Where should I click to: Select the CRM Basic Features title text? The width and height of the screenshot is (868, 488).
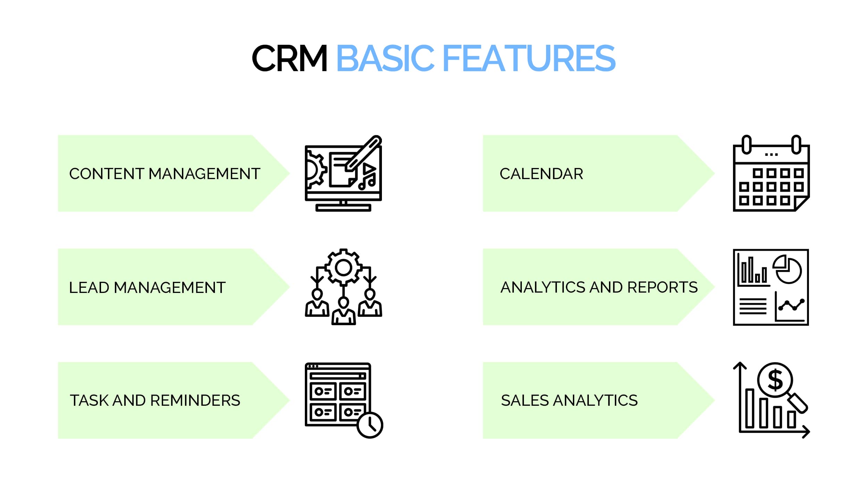(x=434, y=58)
